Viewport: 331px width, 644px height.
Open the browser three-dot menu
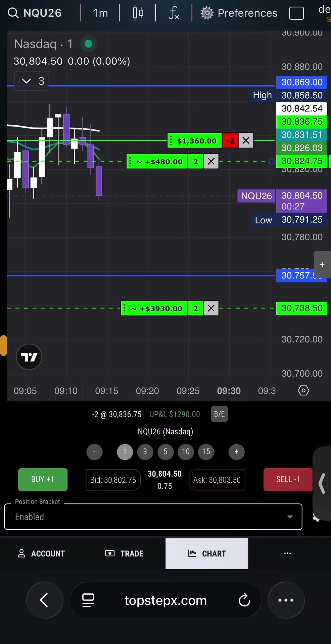click(x=286, y=600)
